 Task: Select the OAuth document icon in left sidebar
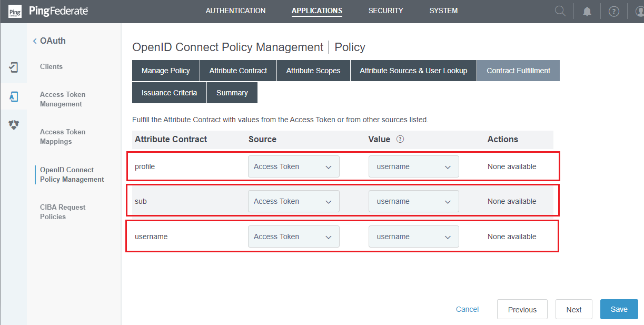click(x=14, y=97)
